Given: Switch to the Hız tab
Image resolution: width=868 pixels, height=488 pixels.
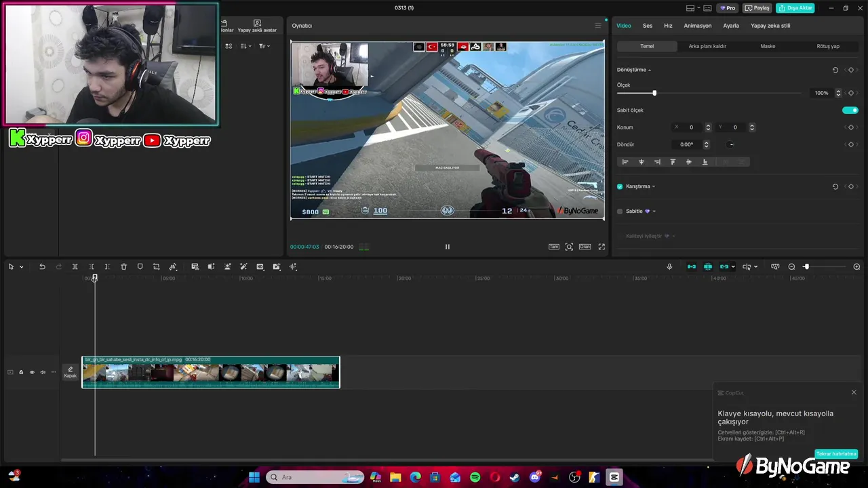Looking at the screenshot, I should click(668, 26).
